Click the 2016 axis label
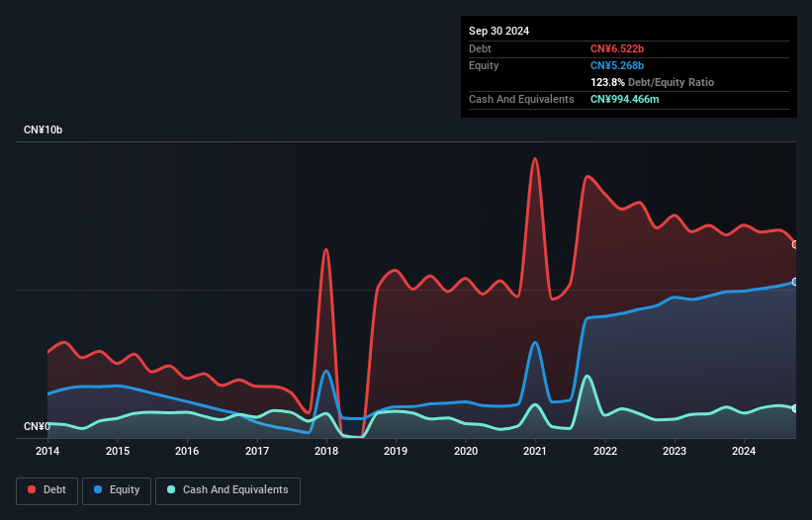The height and width of the screenshot is (520, 812). (x=187, y=451)
